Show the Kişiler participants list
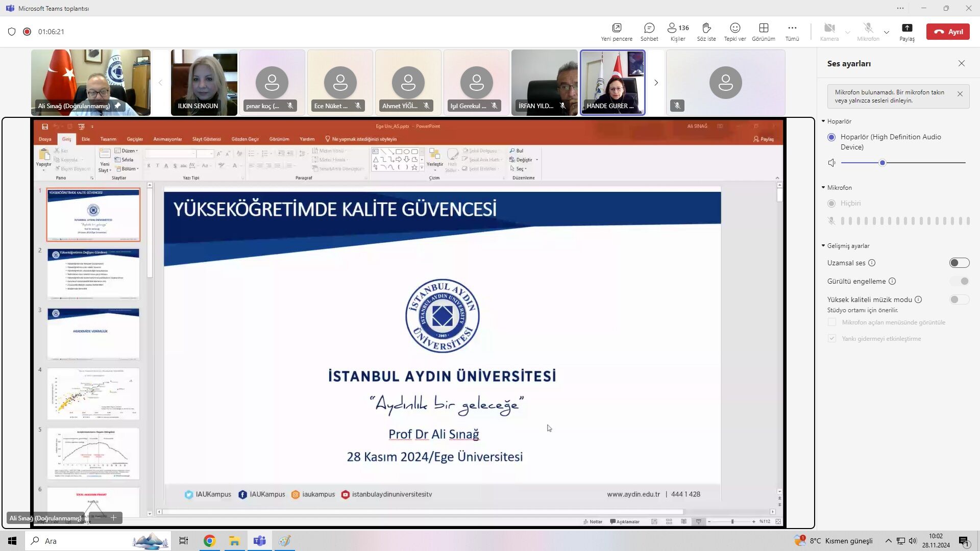 (678, 32)
